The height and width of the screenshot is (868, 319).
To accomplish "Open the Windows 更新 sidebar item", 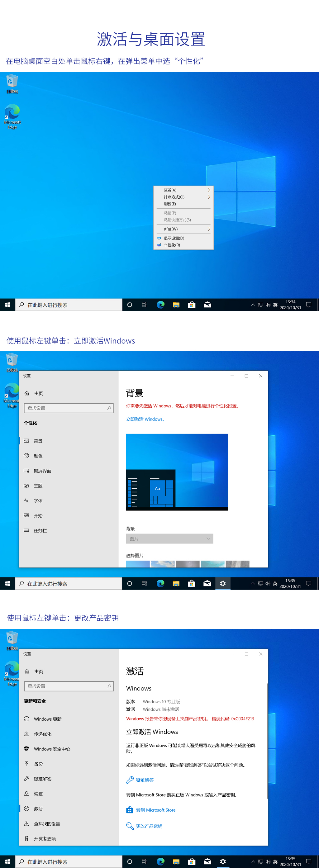I will pyautogui.click(x=69, y=719).
